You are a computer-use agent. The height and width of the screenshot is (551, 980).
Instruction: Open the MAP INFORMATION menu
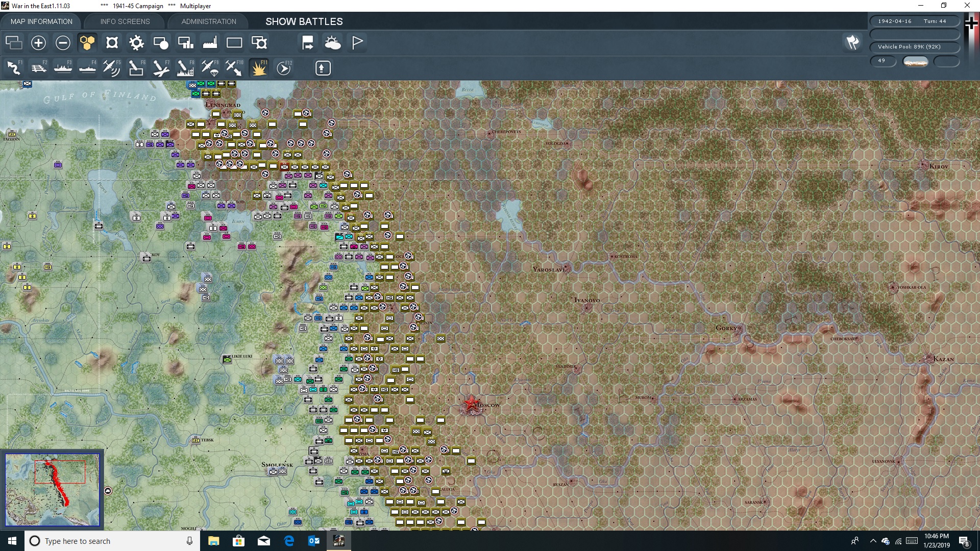pyautogui.click(x=41, y=21)
